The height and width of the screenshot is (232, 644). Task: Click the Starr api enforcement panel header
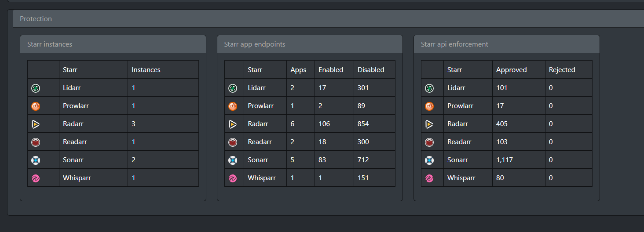coord(507,44)
